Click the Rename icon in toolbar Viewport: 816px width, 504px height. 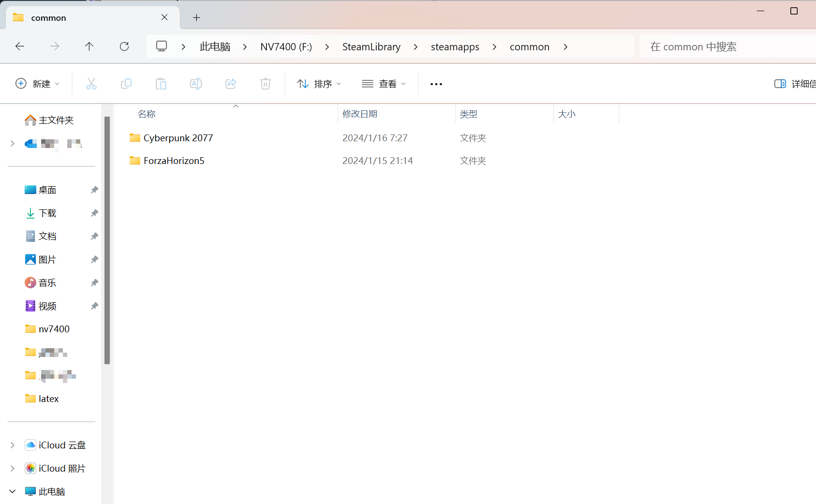tap(196, 84)
